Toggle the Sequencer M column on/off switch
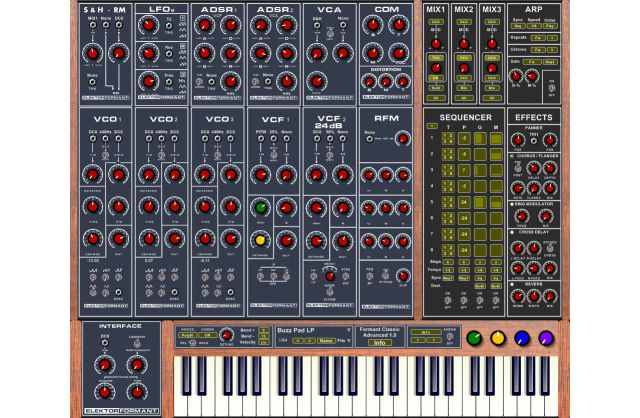640x418 pixels. 496,301
